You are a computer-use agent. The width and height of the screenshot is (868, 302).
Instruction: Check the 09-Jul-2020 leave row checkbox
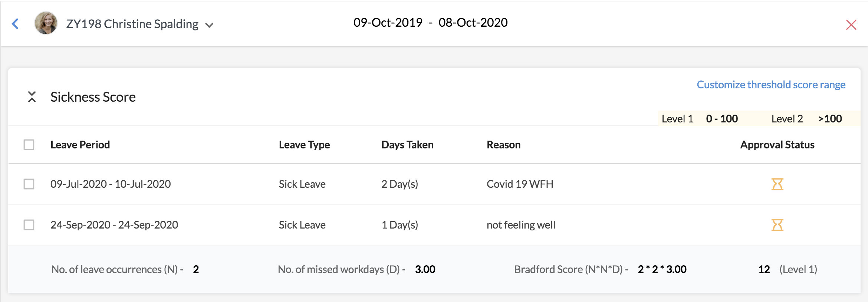[x=29, y=184]
